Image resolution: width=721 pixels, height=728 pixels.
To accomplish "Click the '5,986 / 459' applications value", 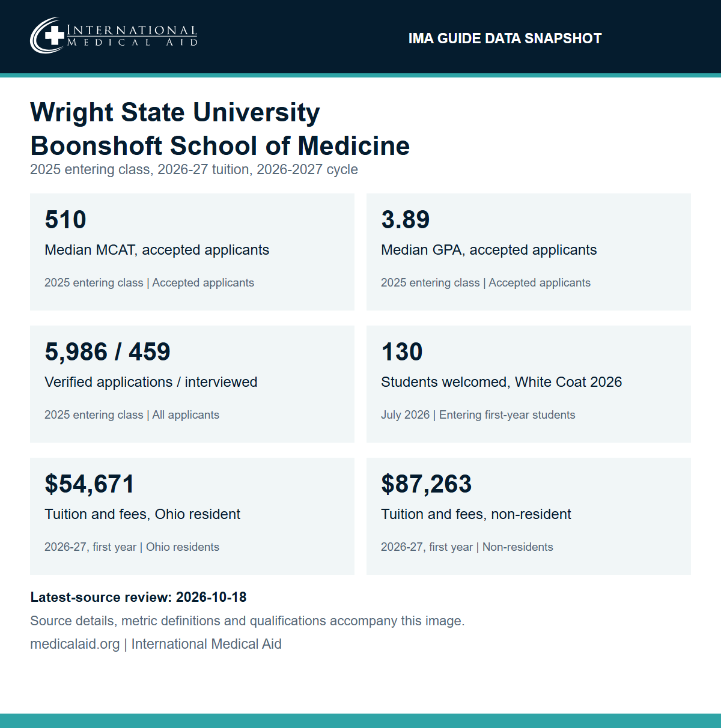I will 108,352.
